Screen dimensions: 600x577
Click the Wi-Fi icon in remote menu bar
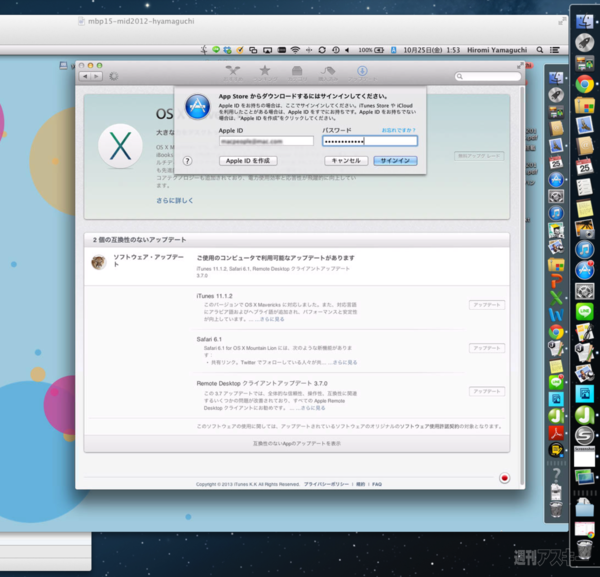point(295,50)
